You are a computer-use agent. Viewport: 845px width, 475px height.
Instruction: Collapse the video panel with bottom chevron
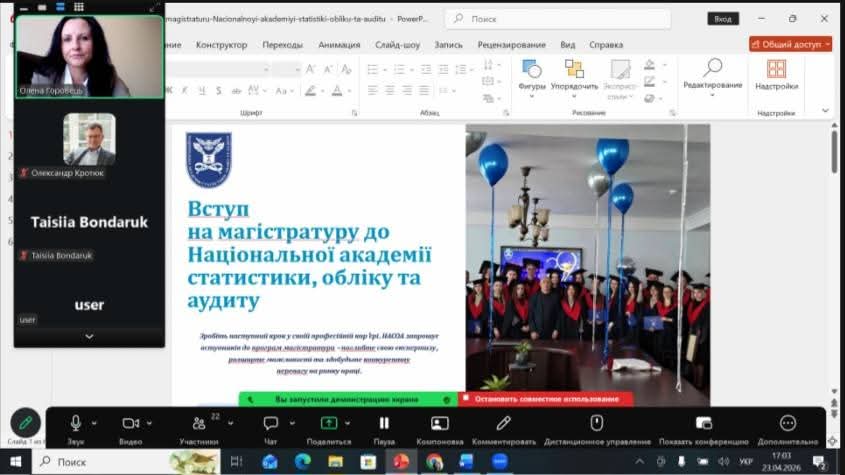coord(89,337)
